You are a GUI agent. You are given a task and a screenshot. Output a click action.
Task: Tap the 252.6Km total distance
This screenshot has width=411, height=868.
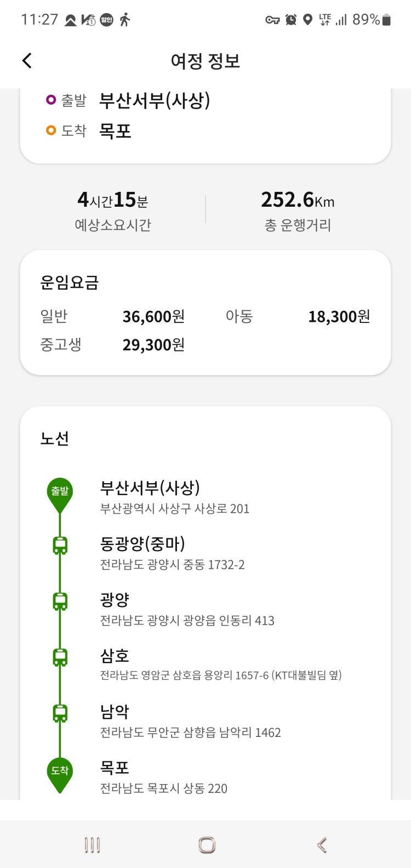(298, 200)
